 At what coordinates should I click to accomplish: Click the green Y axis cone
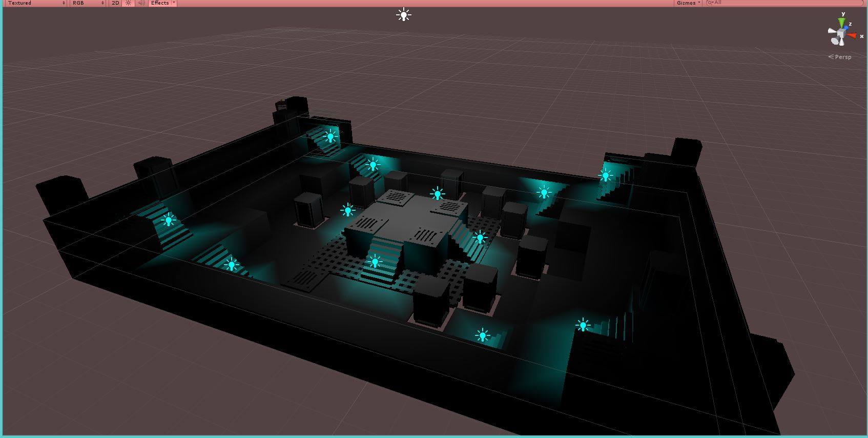click(x=841, y=23)
